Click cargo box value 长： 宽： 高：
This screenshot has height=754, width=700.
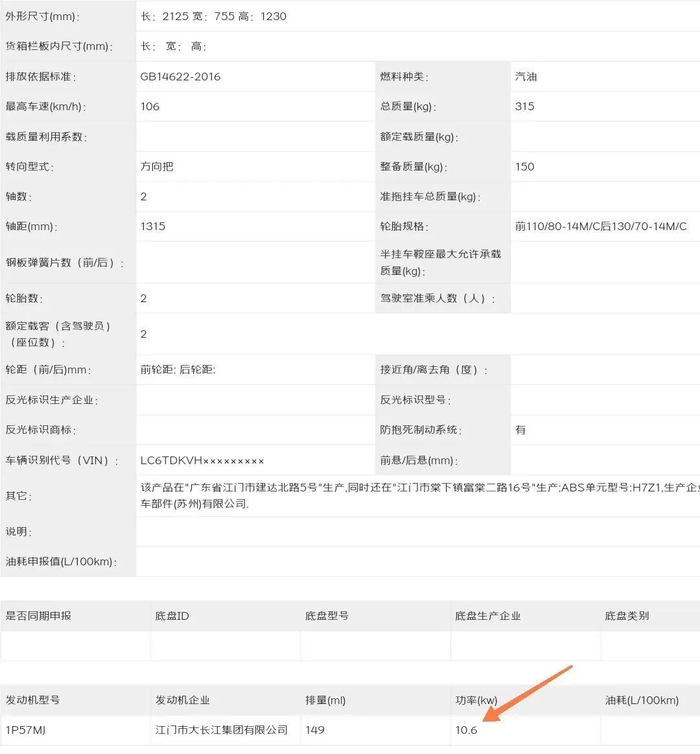coord(174,47)
